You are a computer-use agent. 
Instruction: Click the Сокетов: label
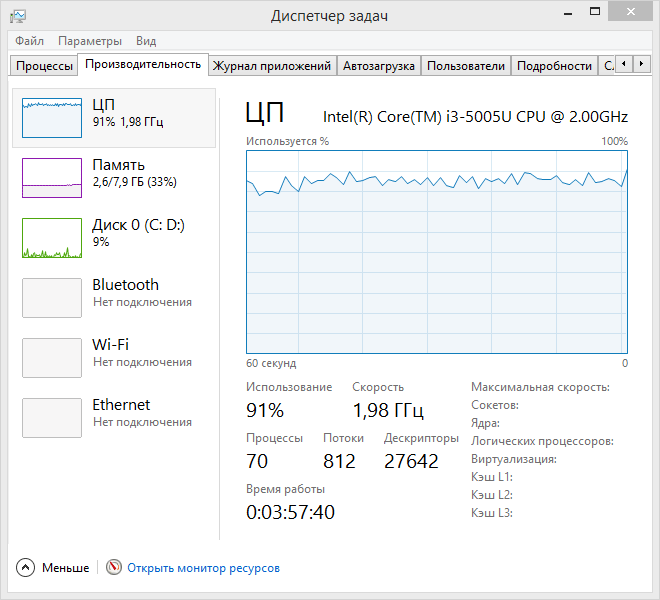495,405
